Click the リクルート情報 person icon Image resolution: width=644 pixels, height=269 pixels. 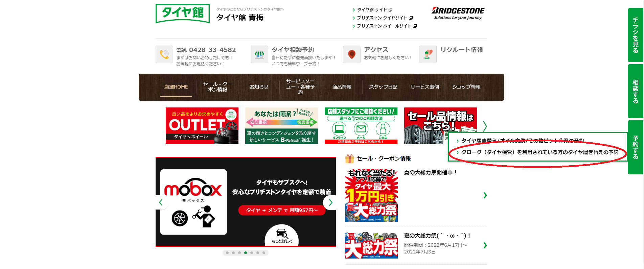pos(428,54)
